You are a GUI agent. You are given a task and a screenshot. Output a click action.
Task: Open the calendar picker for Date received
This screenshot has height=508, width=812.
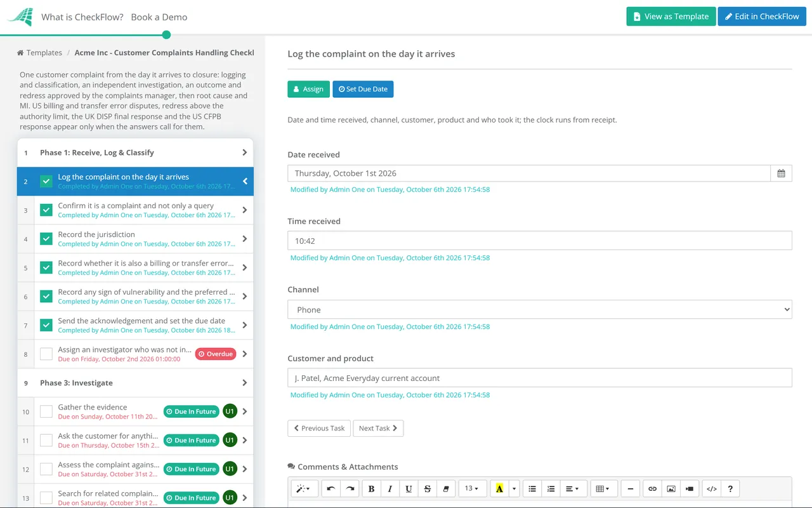click(x=781, y=173)
